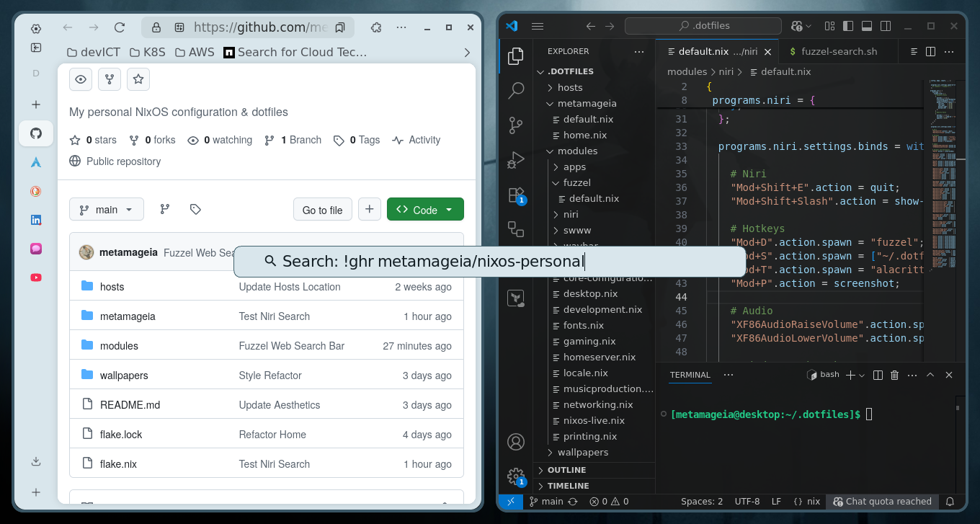This screenshot has width=980, height=524.
Task: Open the main branch dropdown
Action: click(107, 210)
